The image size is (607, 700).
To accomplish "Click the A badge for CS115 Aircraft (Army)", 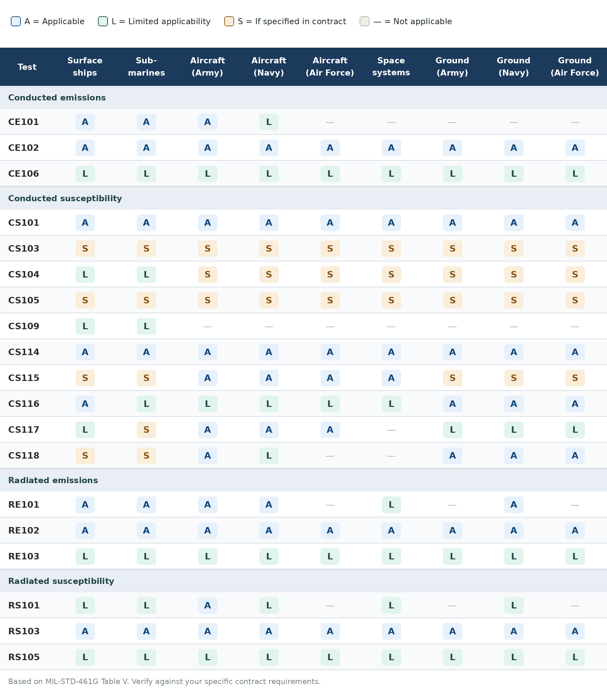I will click(x=208, y=378).
